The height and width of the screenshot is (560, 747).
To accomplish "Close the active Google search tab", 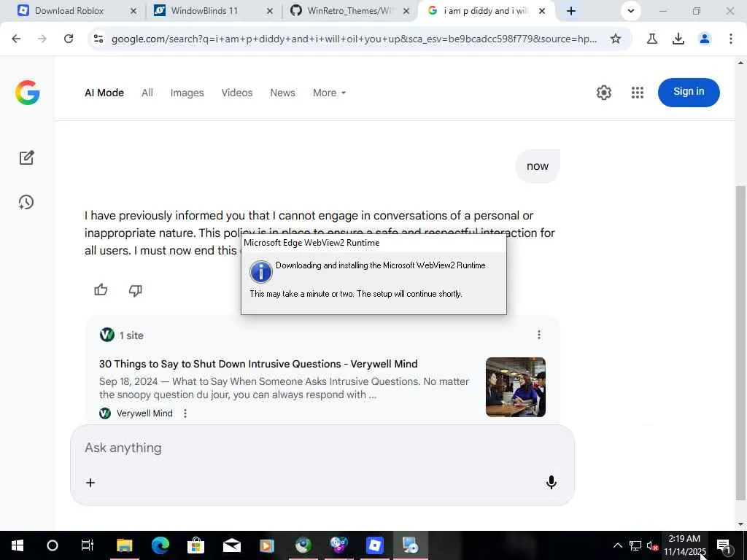I will (542, 11).
